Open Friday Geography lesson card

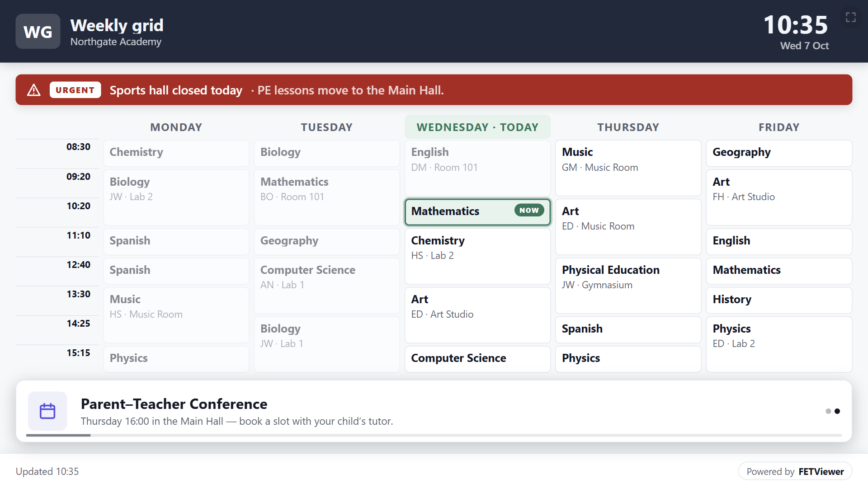click(779, 153)
